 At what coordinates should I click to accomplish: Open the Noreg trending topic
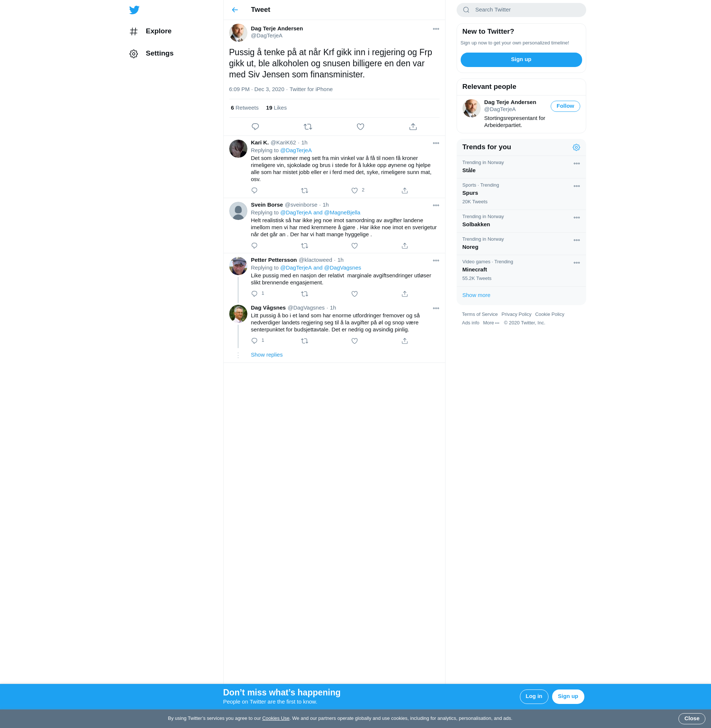click(521, 244)
